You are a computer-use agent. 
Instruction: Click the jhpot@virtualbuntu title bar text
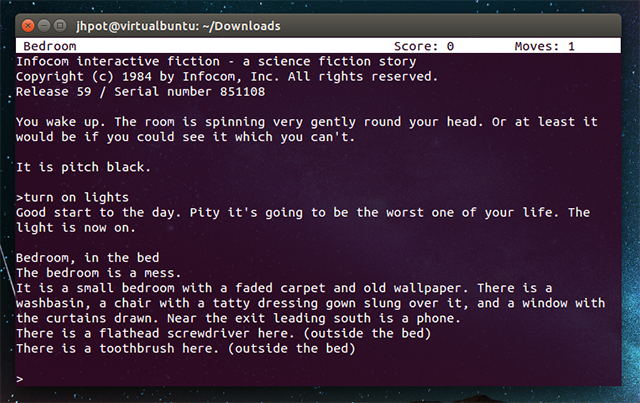coord(180,24)
